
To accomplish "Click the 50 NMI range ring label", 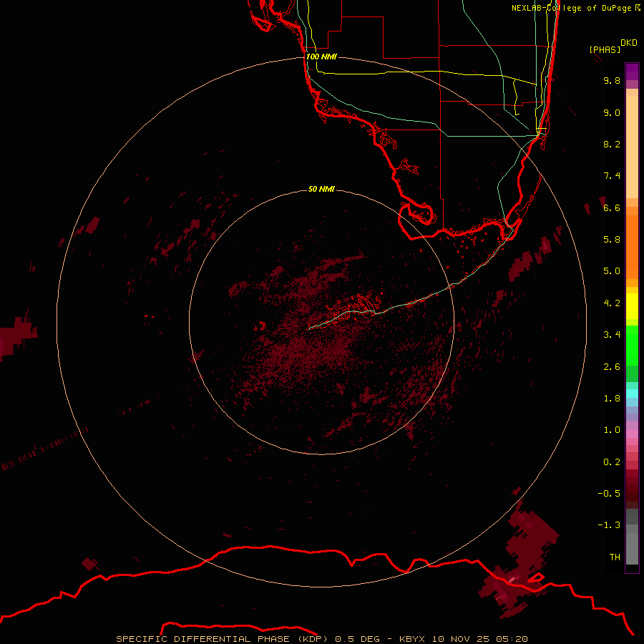I will pos(321,189).
